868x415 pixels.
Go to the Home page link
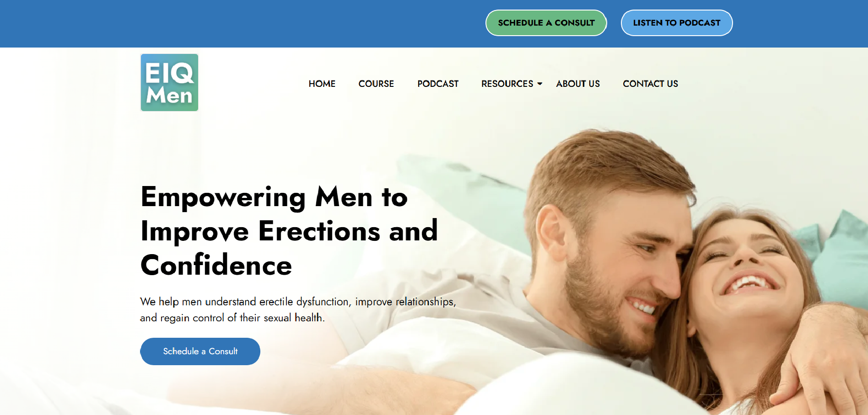pos(322,84)
